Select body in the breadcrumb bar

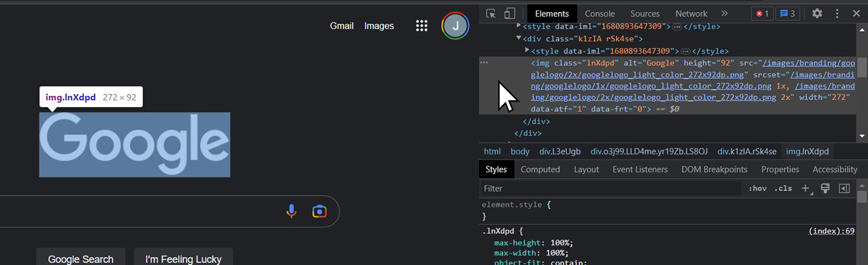pos(520,151)
